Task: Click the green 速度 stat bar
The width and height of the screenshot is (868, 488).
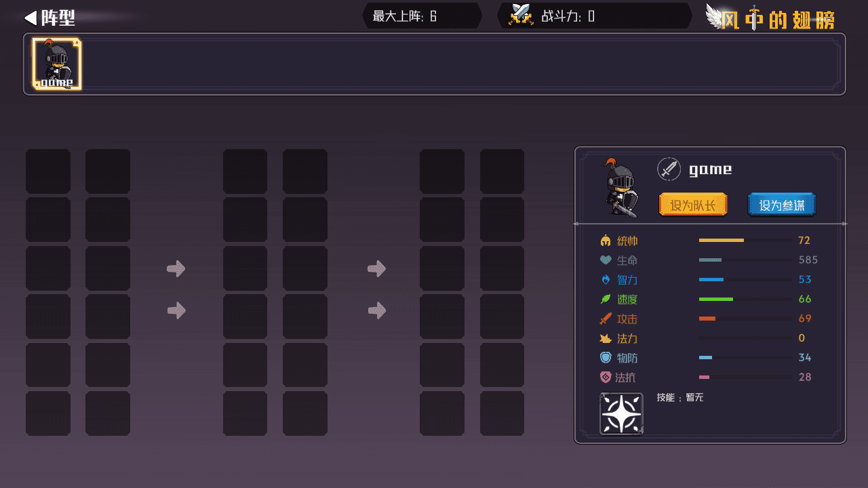Action: [745, 299]
